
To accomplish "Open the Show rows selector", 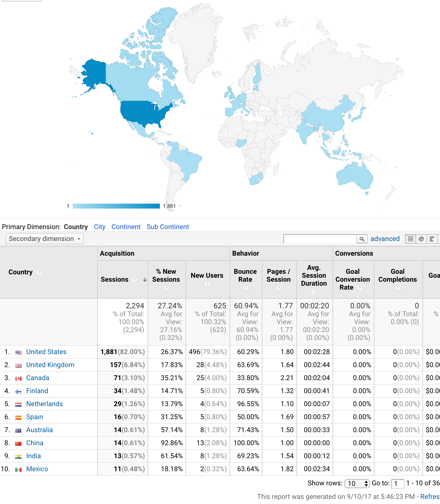I will [x=357, y=483].
